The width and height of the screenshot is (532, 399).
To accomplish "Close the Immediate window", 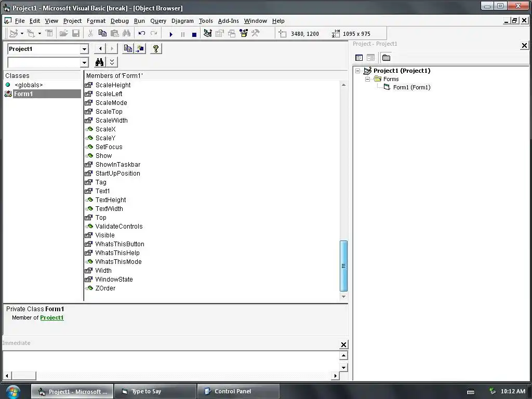I will click(x=343, y=345).
